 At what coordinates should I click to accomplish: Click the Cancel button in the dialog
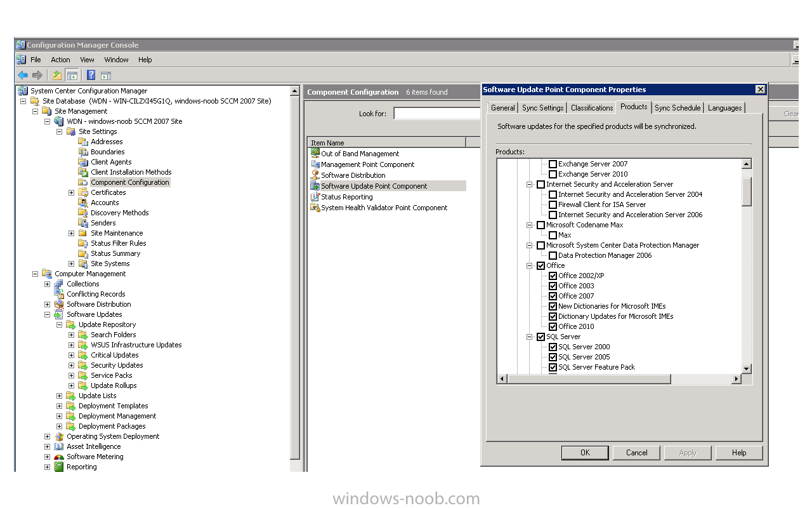637,453
